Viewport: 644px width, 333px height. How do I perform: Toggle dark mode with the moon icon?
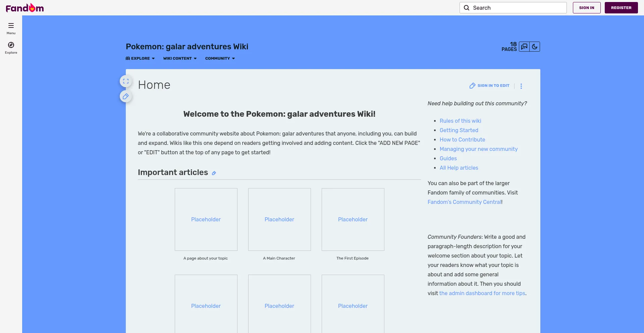click(535, 47)
